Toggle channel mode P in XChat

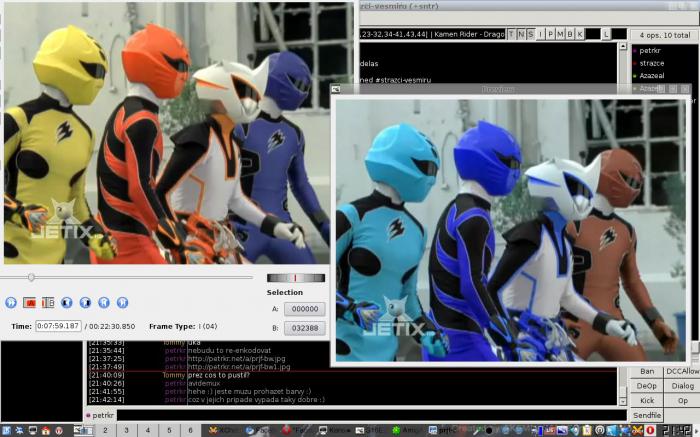click(550, 34)
